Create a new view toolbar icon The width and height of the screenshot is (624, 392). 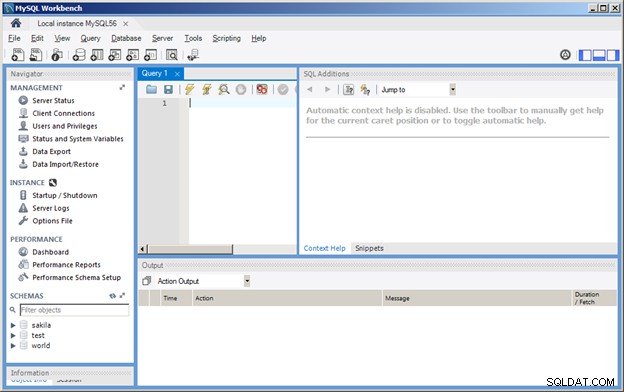tap(115, 55)
